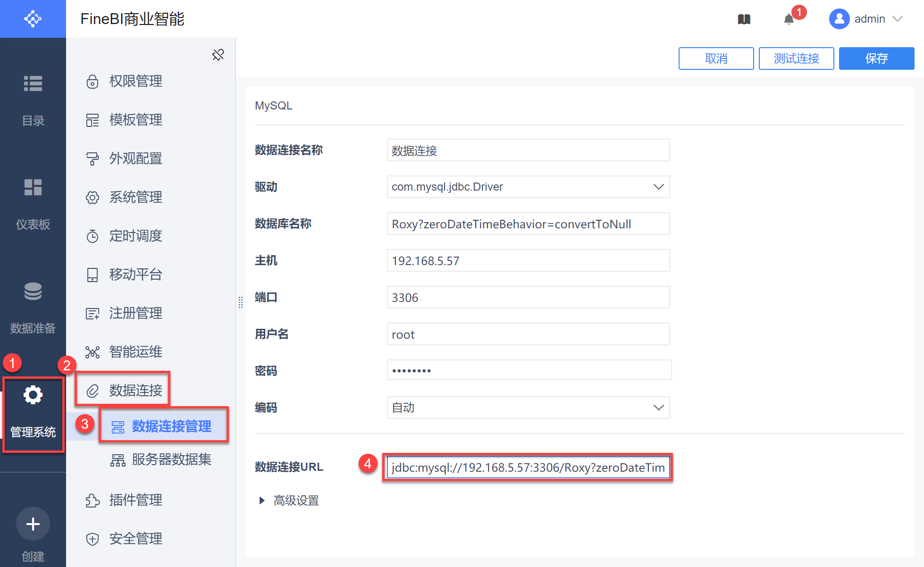
Task: Click the FineBI logo icon
Action: (33, 19)
